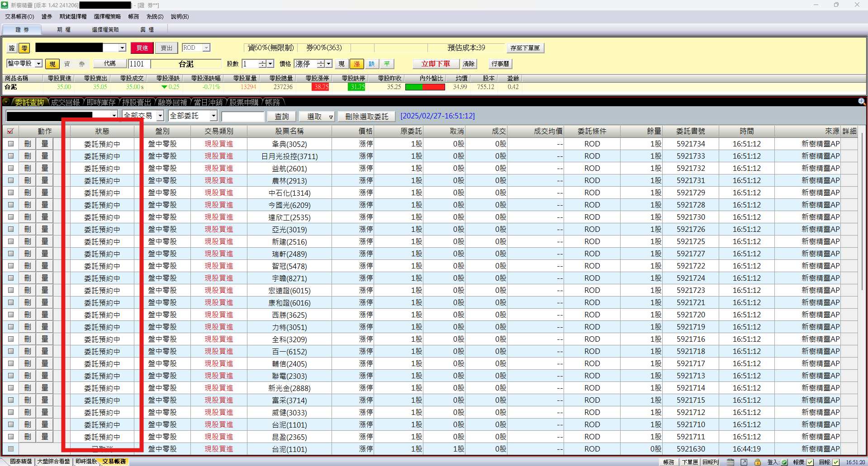This screenshot has width=868, height=466.
Task: Check the box for 中石化(1314) order row
Action: pos(11,193)
